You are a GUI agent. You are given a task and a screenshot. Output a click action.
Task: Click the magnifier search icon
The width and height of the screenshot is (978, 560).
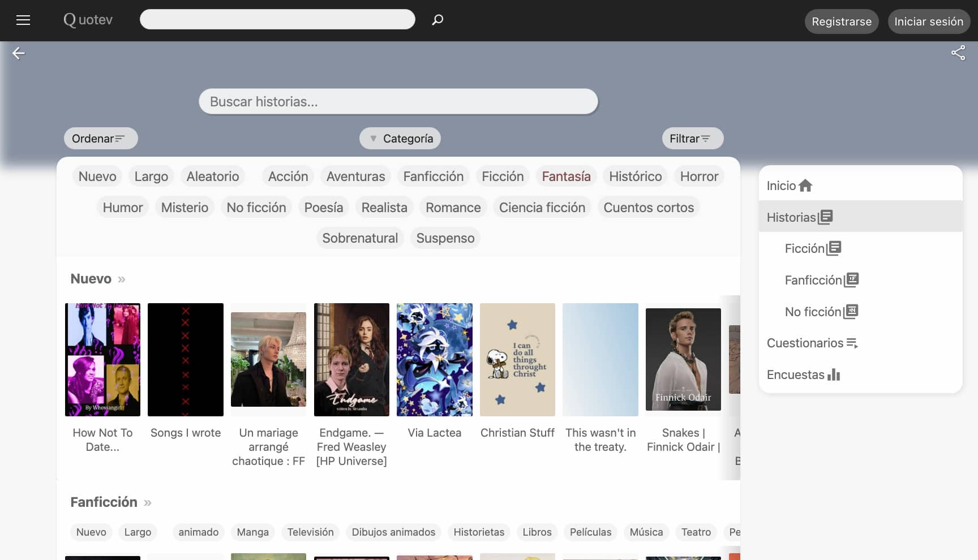tap(437, 20)
